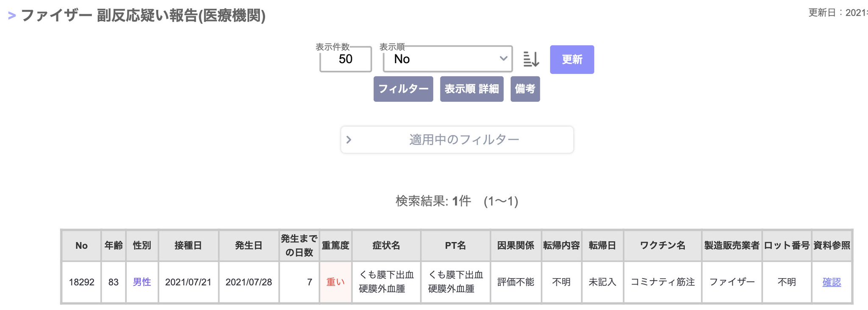This screenshot has width=868, height=310.
Task: Click the No column header
Action: [81, 246]
